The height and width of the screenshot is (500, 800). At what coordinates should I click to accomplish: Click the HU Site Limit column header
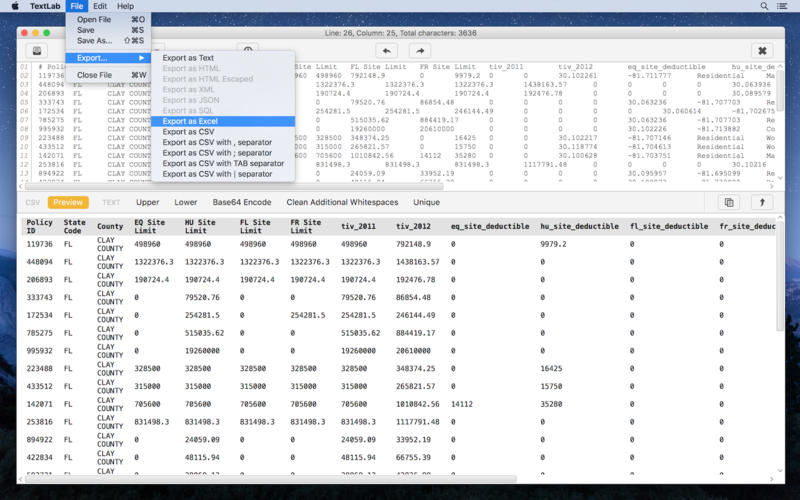[200, 226]
